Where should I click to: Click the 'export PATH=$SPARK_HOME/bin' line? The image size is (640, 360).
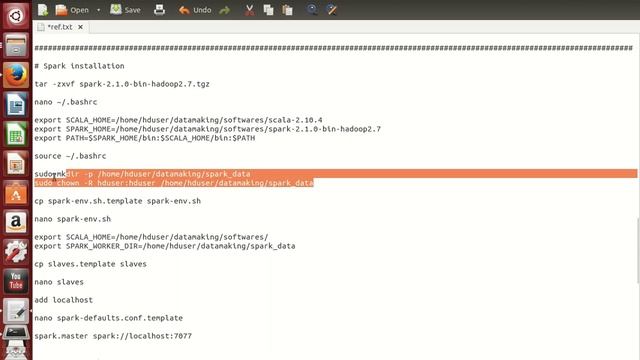[x=144, y=138]
